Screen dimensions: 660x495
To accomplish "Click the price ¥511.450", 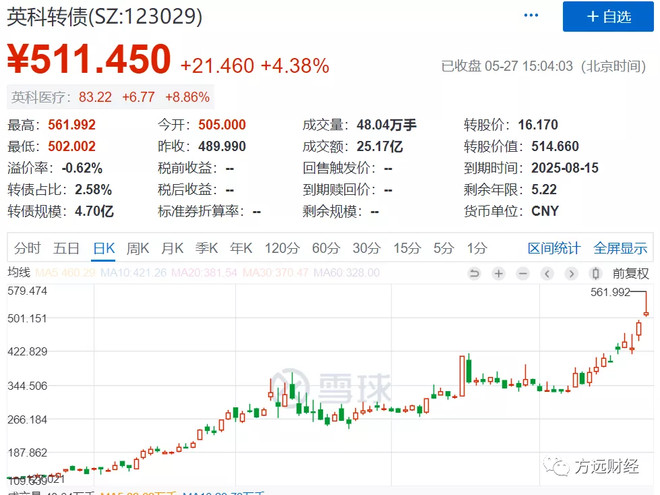I will (89, 59).
